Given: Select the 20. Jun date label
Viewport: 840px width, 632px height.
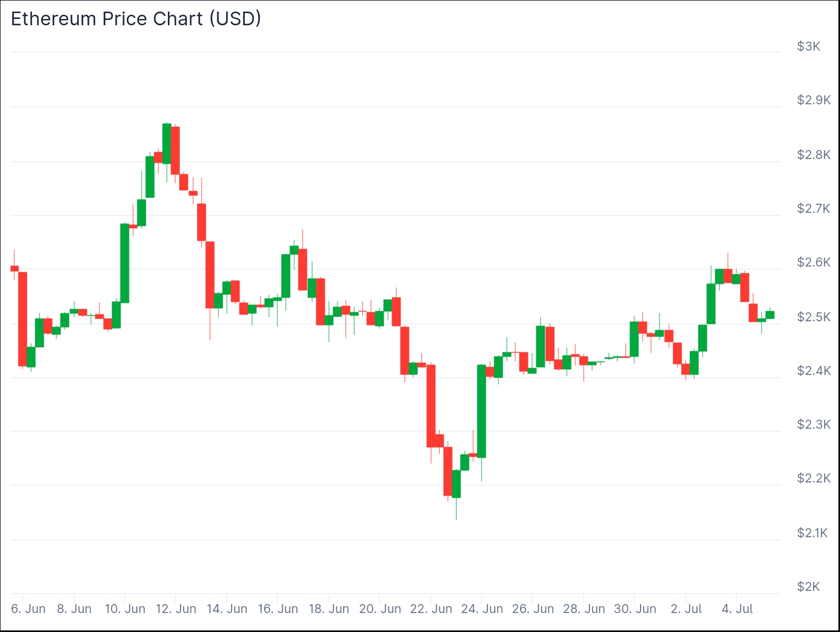Looking at the screenshot, I should point(380,609).
